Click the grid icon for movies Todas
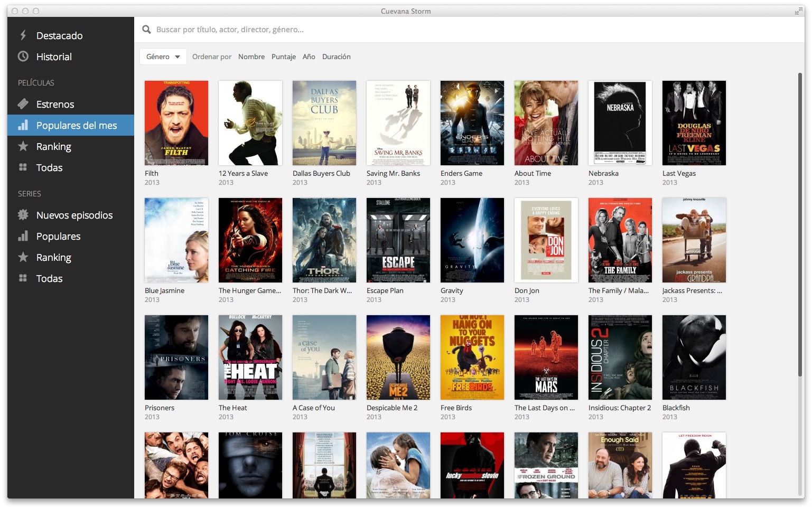Screen dimensions: 812x509 (23, 167)
